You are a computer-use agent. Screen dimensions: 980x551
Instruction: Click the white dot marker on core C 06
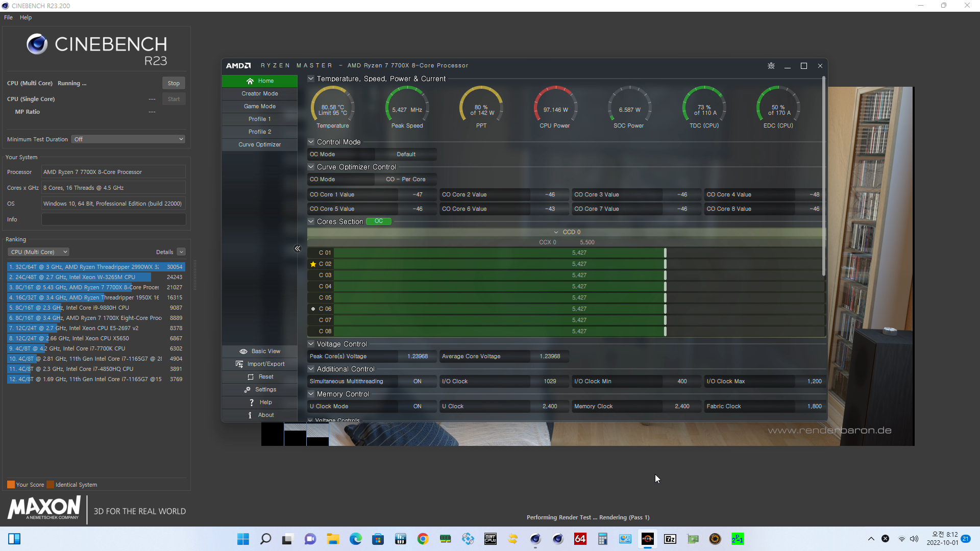[313, 309]
